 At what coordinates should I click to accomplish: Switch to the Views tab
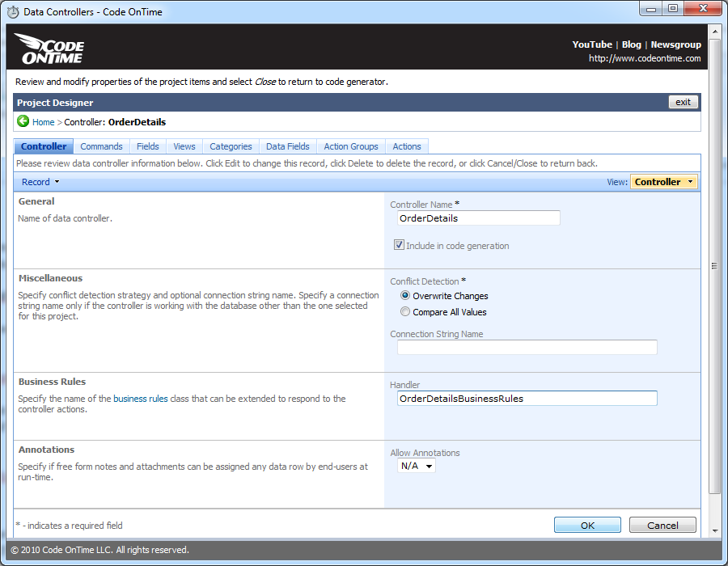[184, 146]
